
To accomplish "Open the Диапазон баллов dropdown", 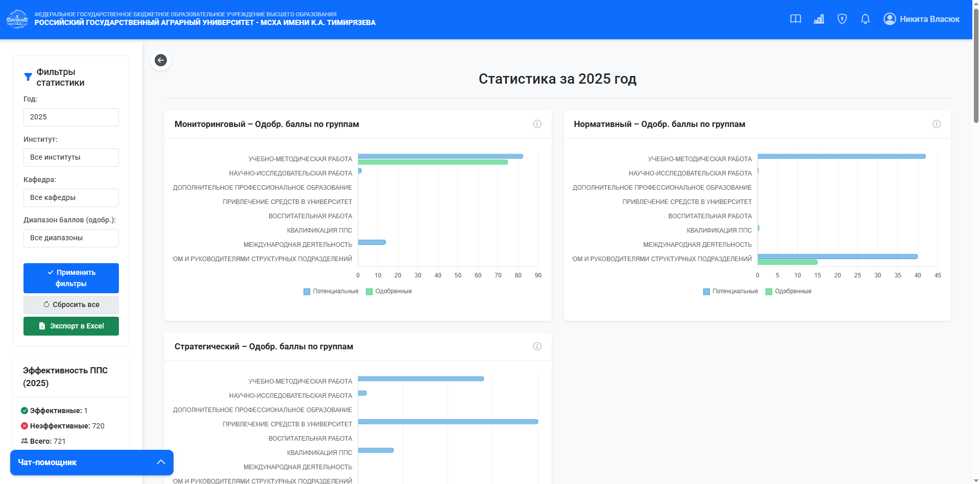I will pyautogui.click(x=71, y=238).
